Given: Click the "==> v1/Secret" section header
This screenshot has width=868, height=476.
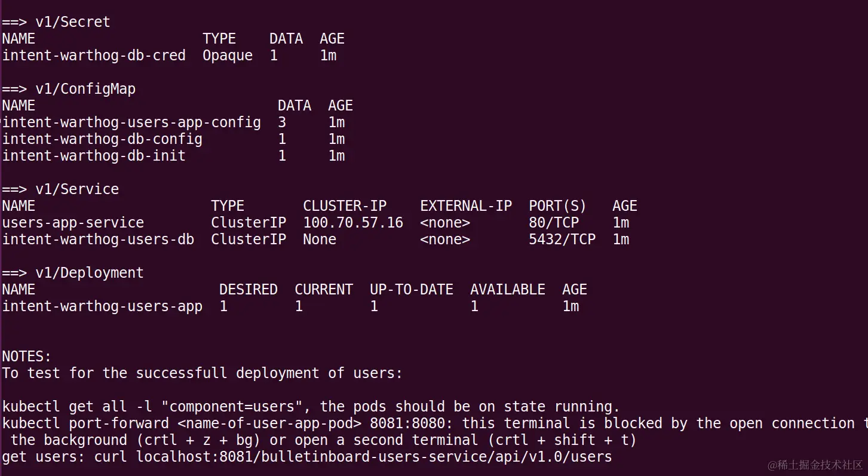Looking at the screenshot, I should click(56, 22).
